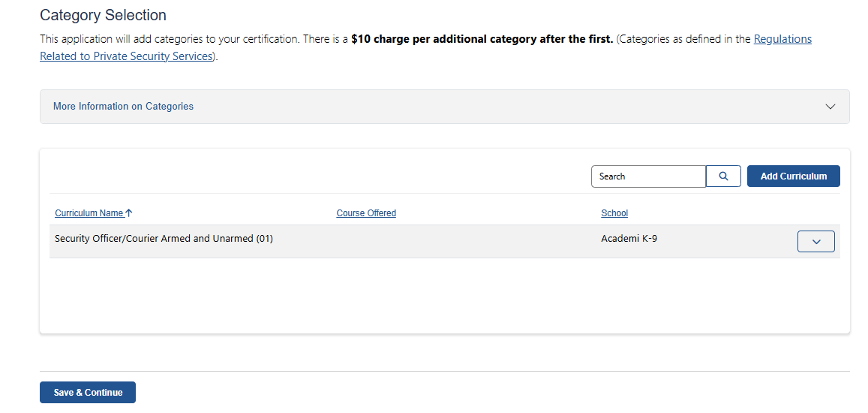Follow the Related to Private Security Services link
The height and width of the screenshot is (413, 868).
tap(126, 56)
